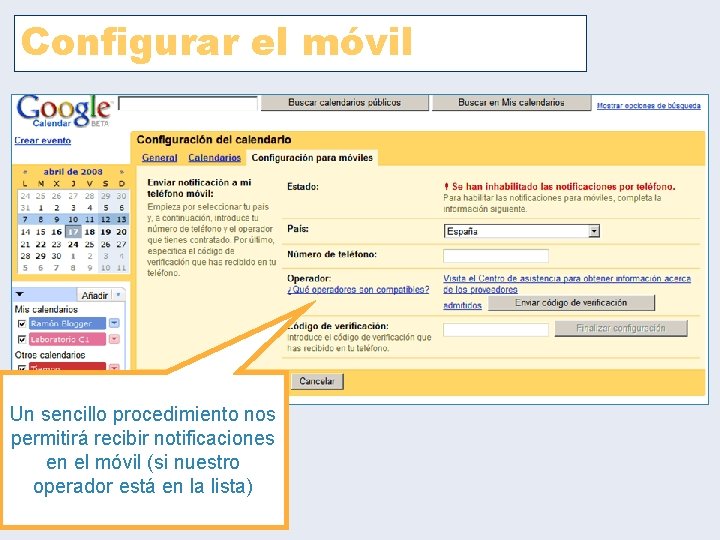Select day 20 in mini calendar

tap(122, 232)
